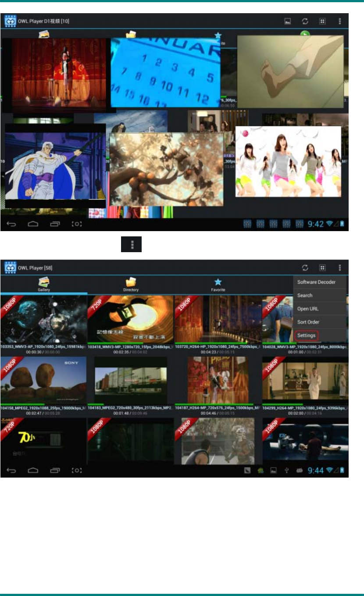
Task: Switch to the Favorite tab
Action: 218,285
